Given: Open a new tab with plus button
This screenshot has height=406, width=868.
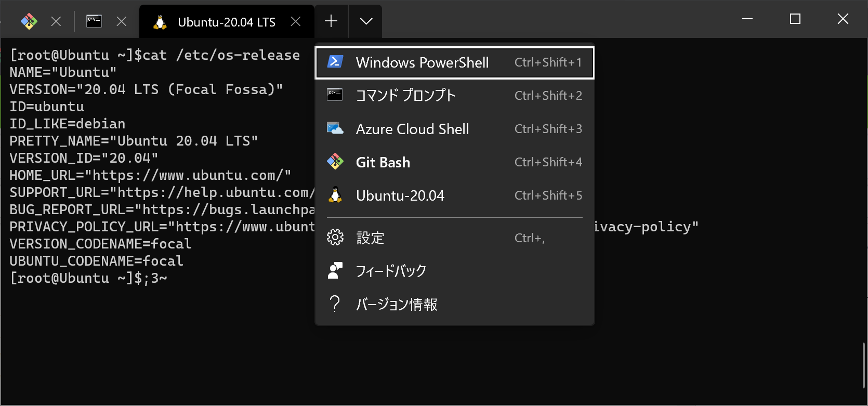Looking at the screenshot, I should pos(331,21).
